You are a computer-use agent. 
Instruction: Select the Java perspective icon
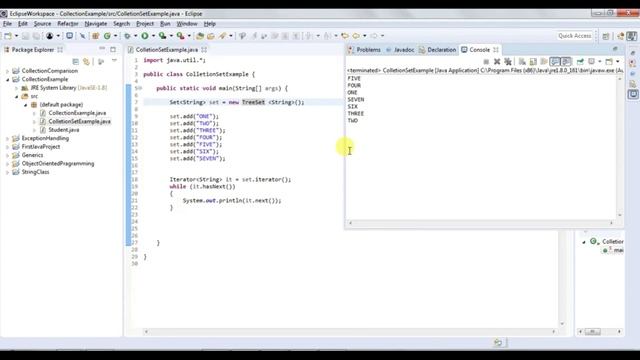tap(620, 36)
